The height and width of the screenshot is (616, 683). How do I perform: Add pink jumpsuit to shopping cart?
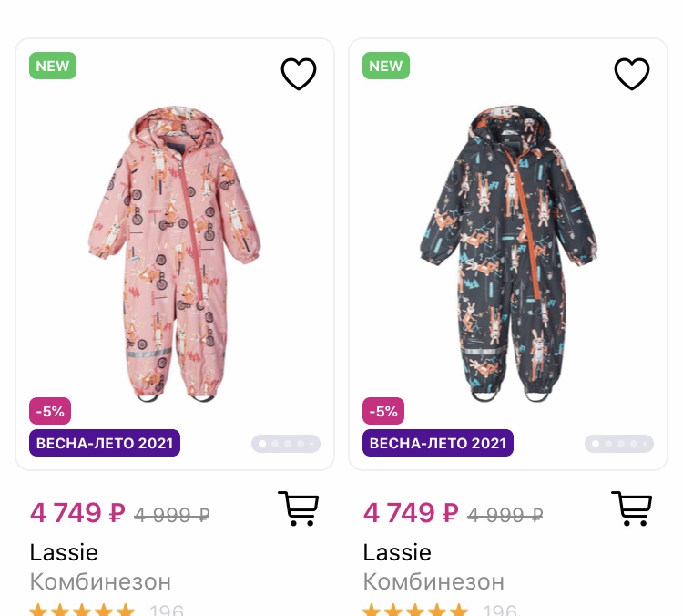[298, 508]
